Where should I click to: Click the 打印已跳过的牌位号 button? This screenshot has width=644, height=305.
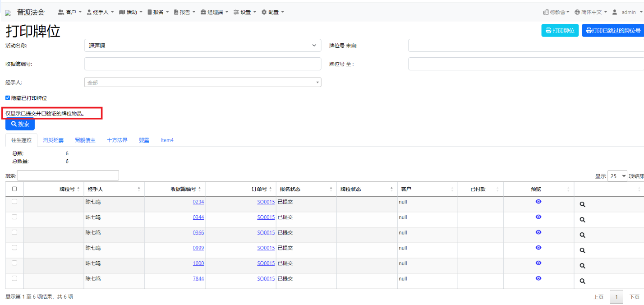[x=613, y=31]
